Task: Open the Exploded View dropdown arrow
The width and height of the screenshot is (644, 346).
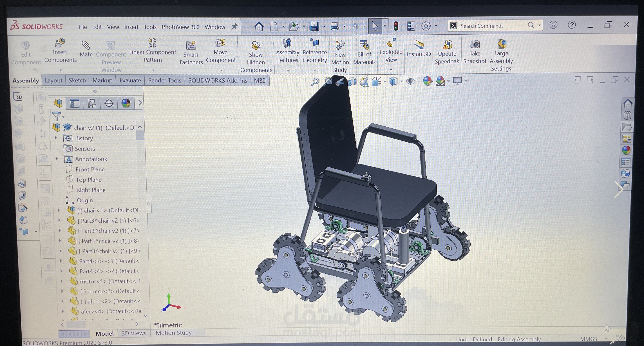Action: pos(391,70)
